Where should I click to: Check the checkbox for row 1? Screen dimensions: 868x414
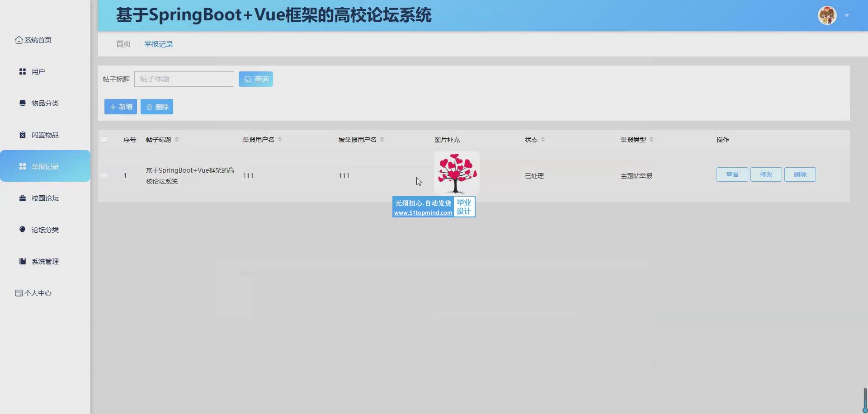[104, 176]
